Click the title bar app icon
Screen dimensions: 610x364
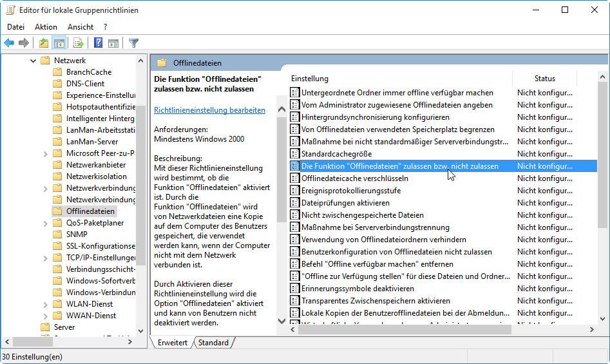pos(10,10)
